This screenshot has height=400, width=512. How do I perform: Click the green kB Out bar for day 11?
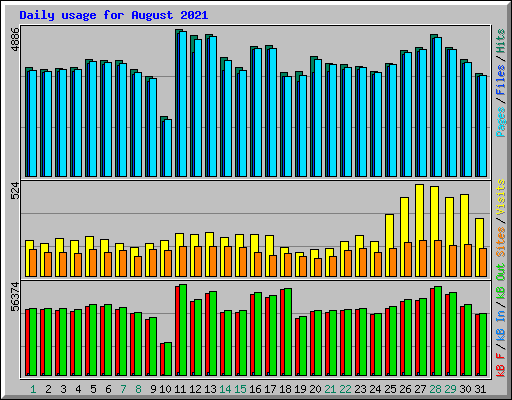pyautogui.click(x=183, y=330)
